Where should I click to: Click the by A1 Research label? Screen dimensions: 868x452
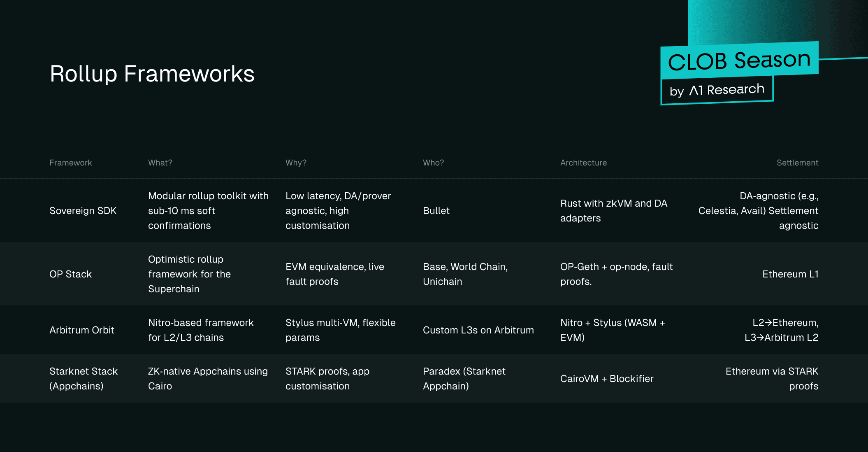tap(717, 90)
